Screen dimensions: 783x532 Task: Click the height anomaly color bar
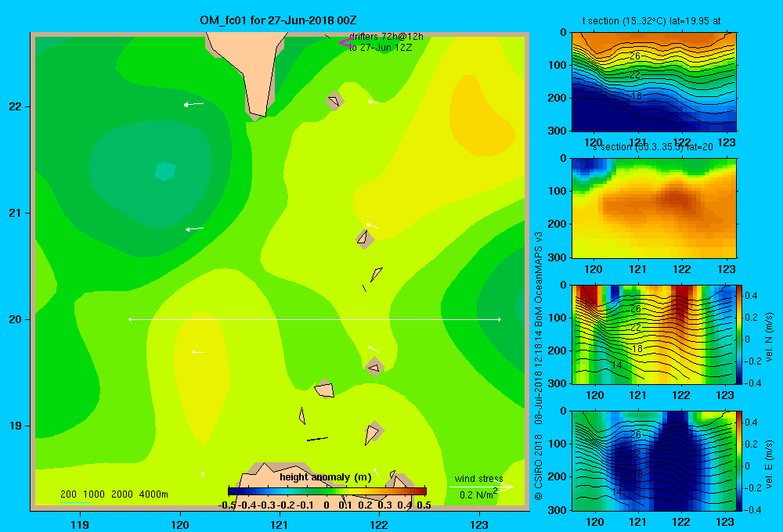327,491
